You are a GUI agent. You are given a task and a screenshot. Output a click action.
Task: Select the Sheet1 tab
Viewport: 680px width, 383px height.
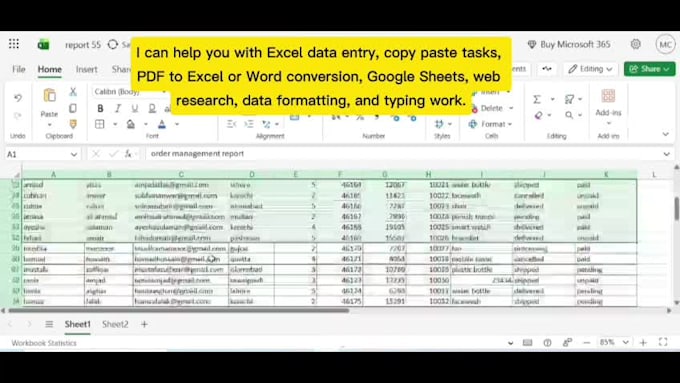[78, 324]
